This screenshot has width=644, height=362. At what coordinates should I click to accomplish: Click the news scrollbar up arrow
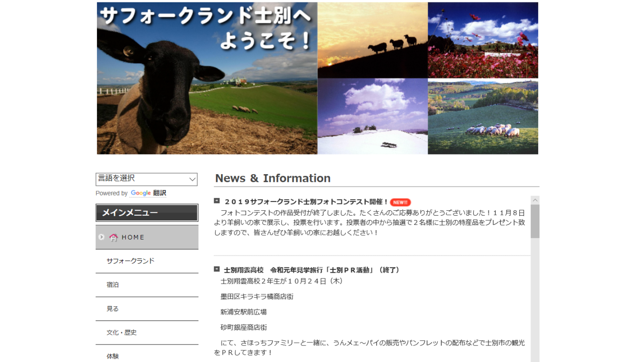point(535,200)
